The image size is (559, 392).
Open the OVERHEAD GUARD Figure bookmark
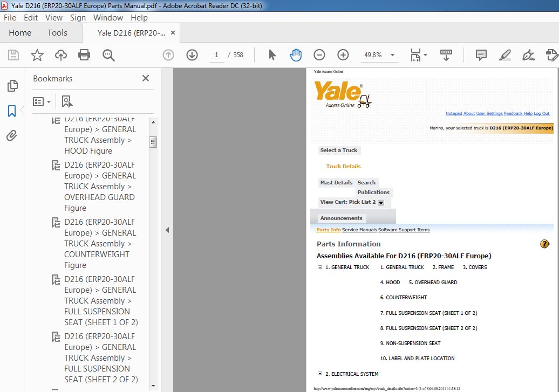click(x=100, y=187)
